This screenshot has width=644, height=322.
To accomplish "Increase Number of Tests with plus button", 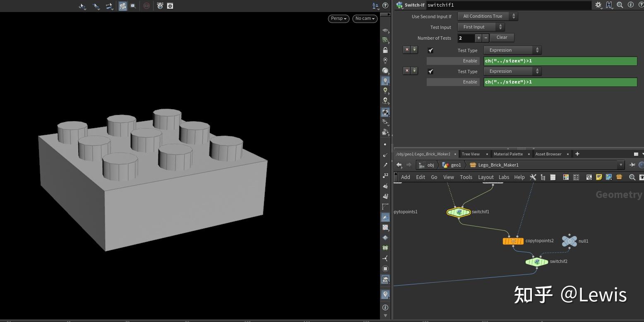I will 479,38.
